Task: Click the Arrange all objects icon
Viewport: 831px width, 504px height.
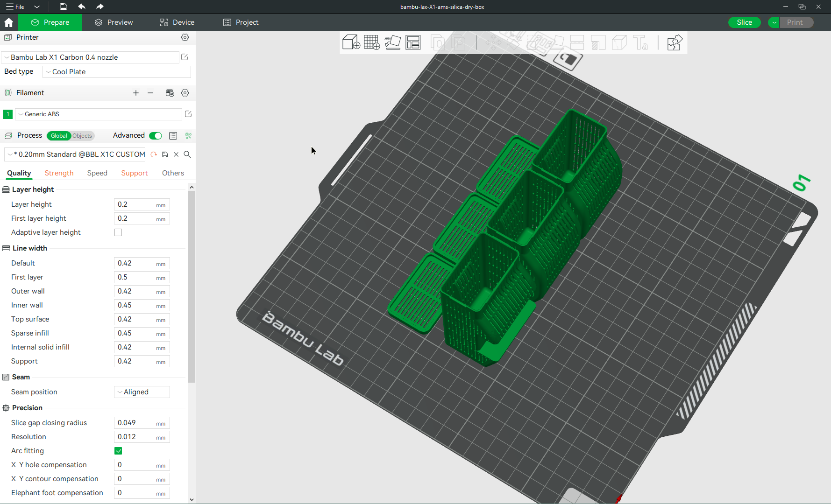Action: (x=413, y=42)
